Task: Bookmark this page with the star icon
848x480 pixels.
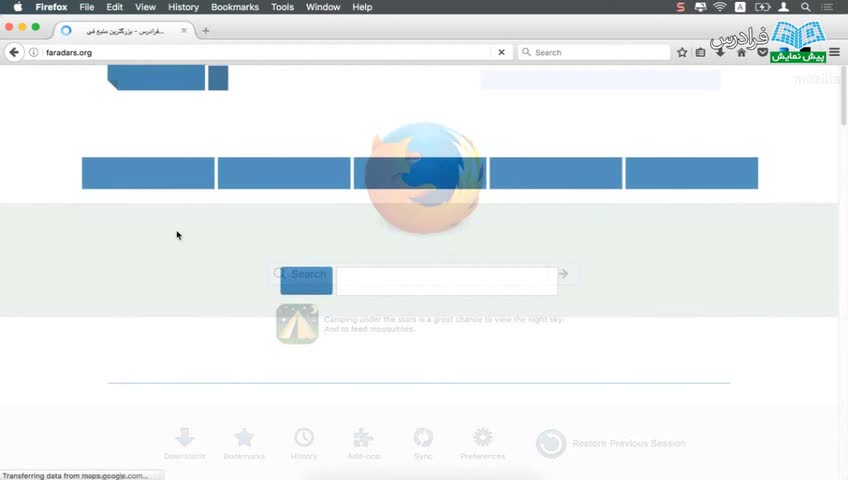Action: [x=682, y=52]
